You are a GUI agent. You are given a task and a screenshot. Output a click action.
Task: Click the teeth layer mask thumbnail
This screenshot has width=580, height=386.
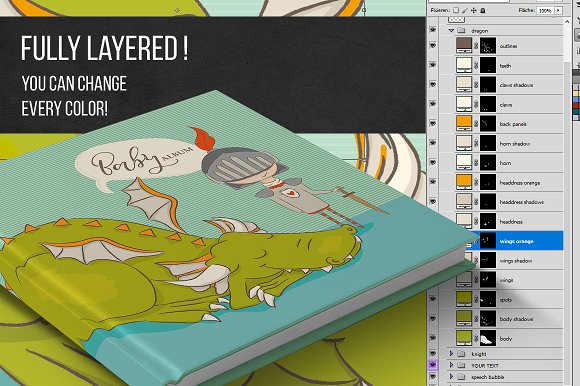[488, 65]
